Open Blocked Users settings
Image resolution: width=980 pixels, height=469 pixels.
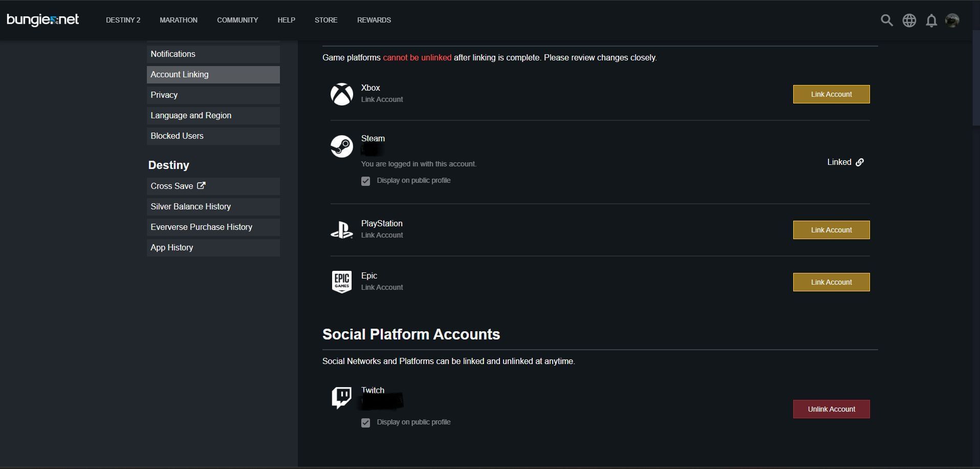pos(213,136)
